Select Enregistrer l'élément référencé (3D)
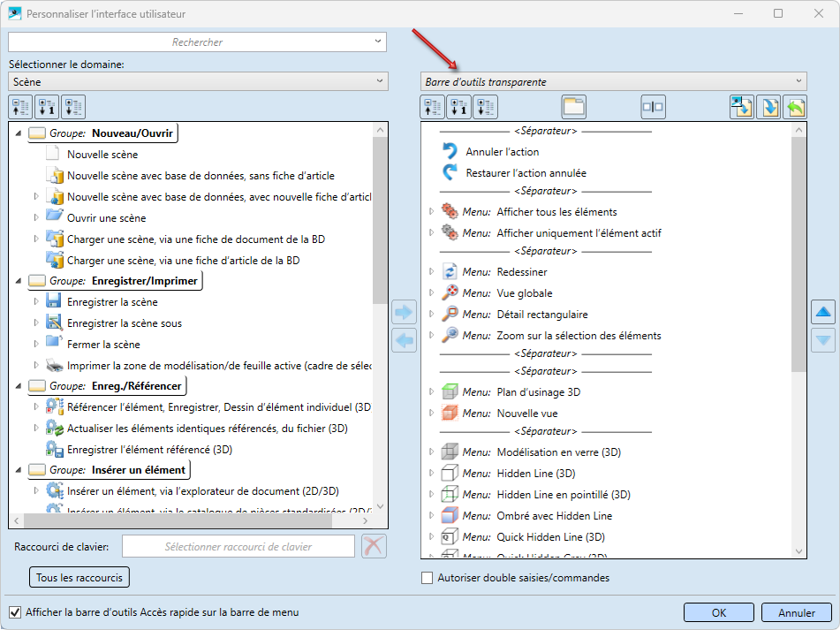Image resolution: width=840 pixels, height=630 pixels. [149, 450]
